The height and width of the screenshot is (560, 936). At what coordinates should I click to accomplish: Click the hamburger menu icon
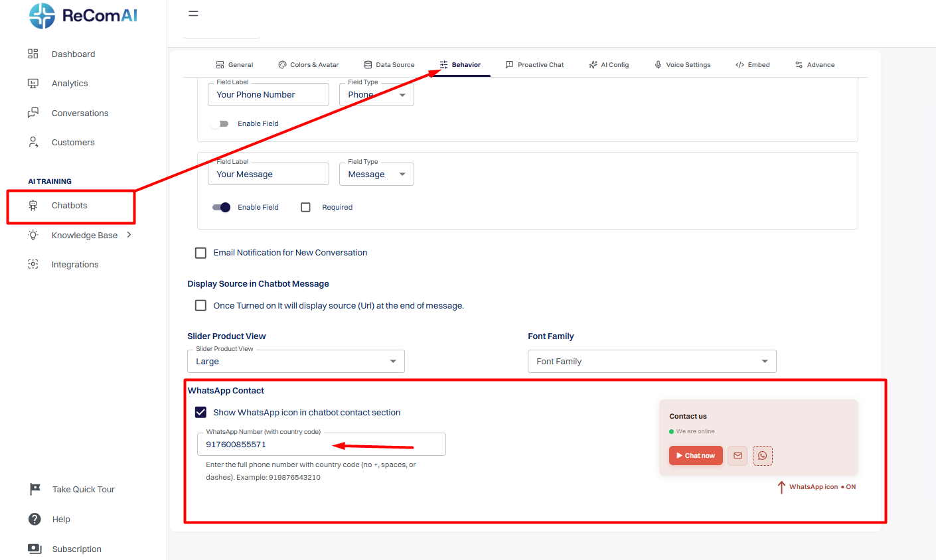coord(193,13)
